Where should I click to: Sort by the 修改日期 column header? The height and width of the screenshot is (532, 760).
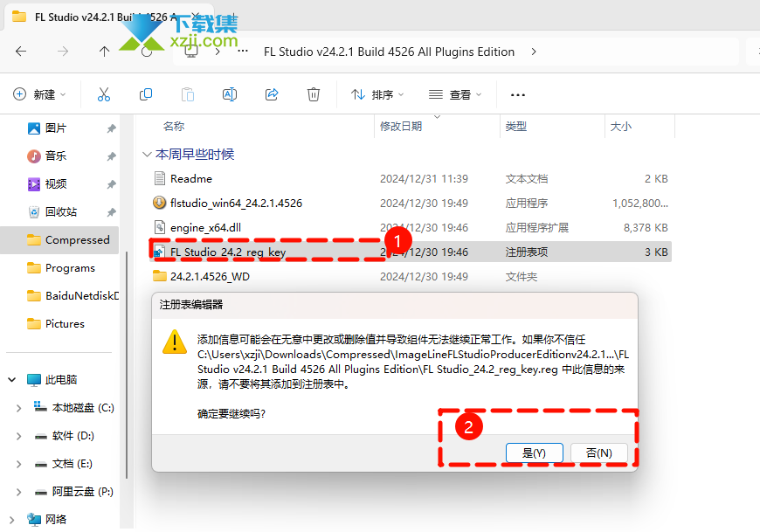click(x=401, y=127)
